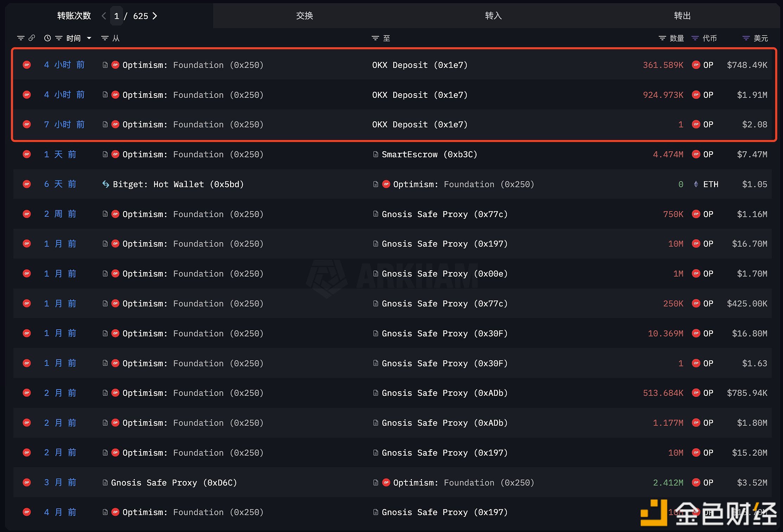783x532 pixels.
Task: Open the 时间 column filter
Action: 59,38
